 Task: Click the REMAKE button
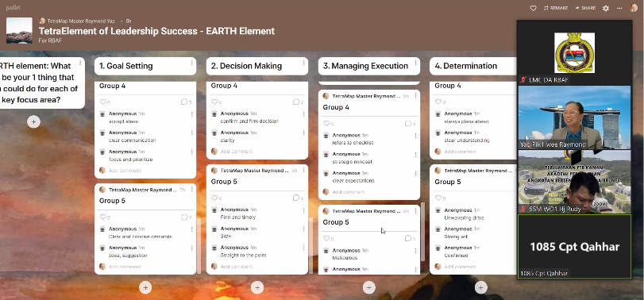556,8
